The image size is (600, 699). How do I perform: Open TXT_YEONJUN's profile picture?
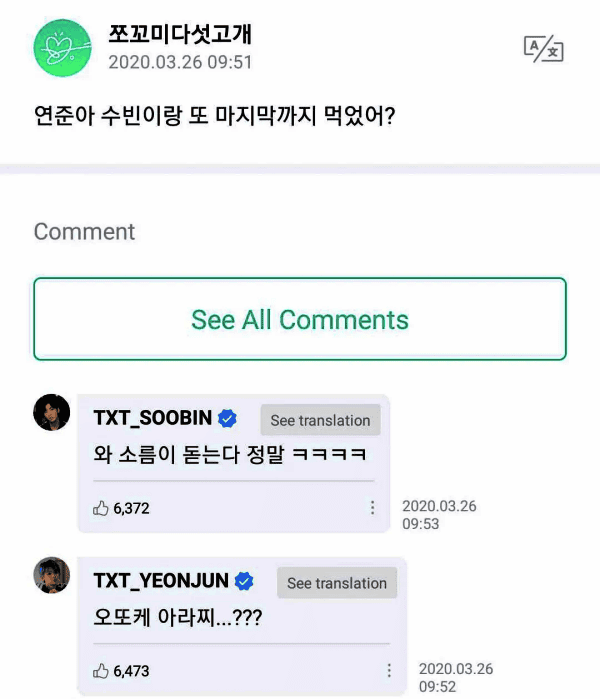(x=52, y=575)
